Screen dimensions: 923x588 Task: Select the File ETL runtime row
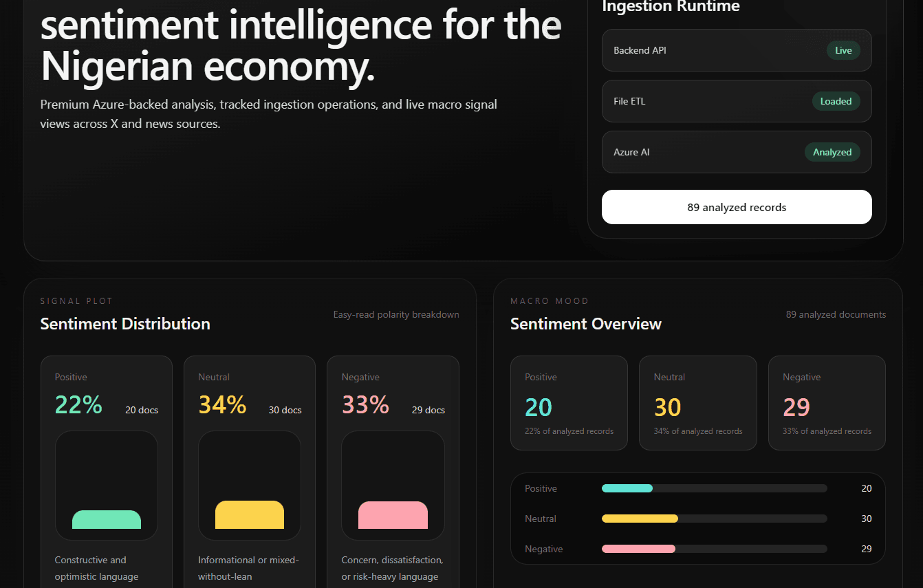pos(737,101)
